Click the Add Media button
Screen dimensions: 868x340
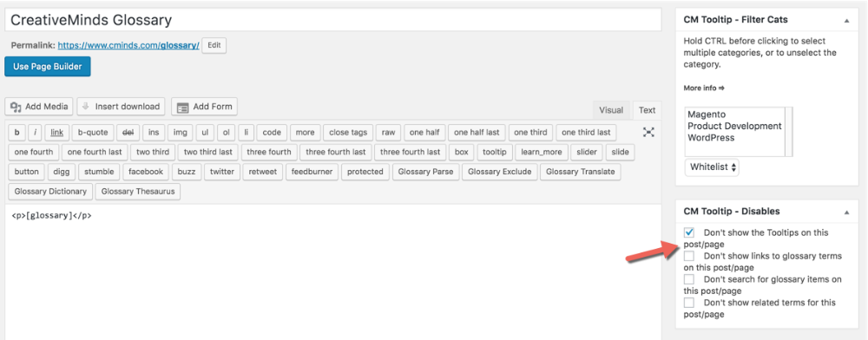tap(39, 107)
